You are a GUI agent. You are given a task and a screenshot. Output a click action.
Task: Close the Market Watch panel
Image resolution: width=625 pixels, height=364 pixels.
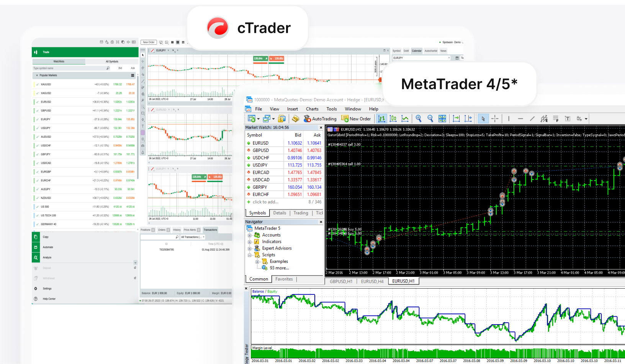321,127
